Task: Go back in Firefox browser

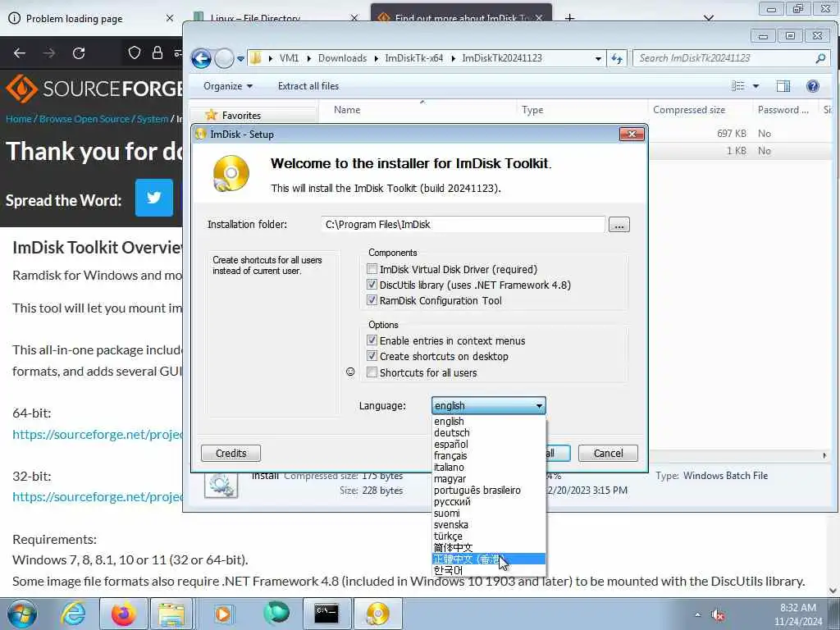Action: [x=20, y=53]
